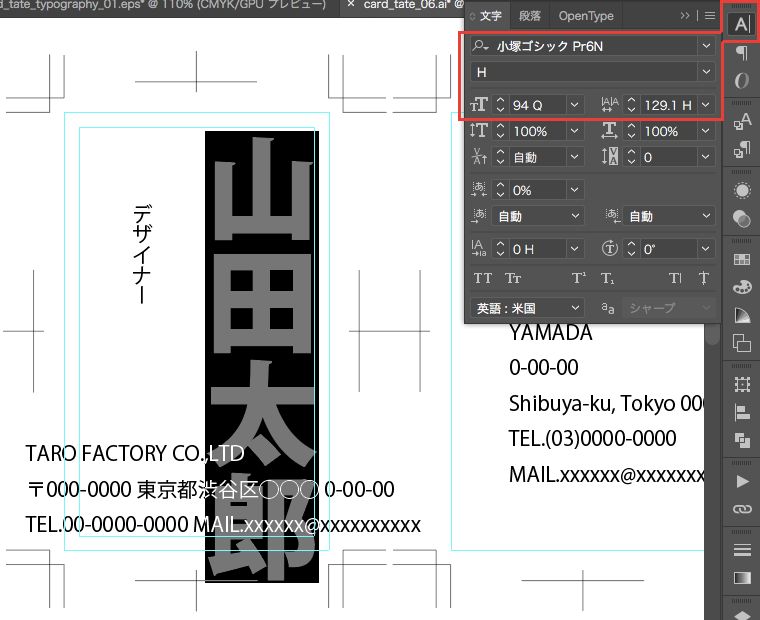Open the Links panel chain icon
Screen dimensions: 760x620
(741, 509)
